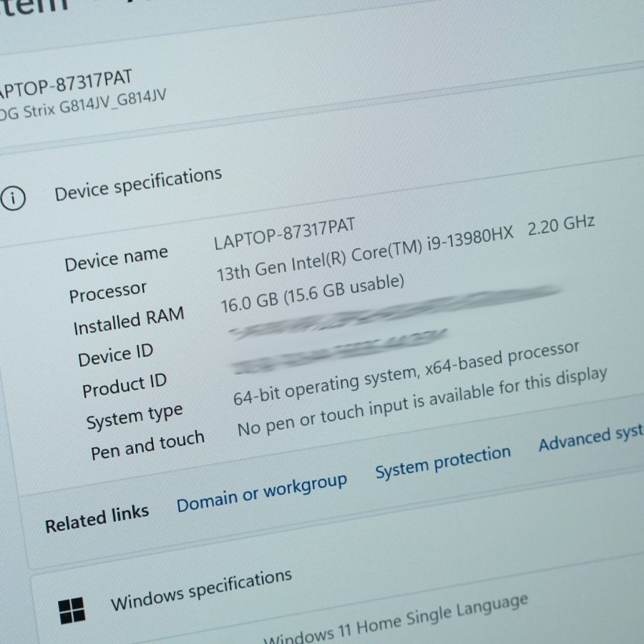Click the 'Device name' label

point(116,259)
